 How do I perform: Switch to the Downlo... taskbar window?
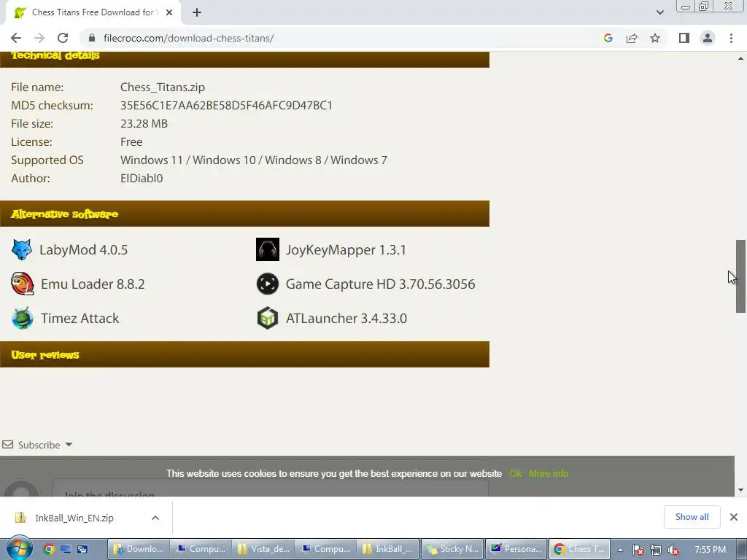[139, 549]
